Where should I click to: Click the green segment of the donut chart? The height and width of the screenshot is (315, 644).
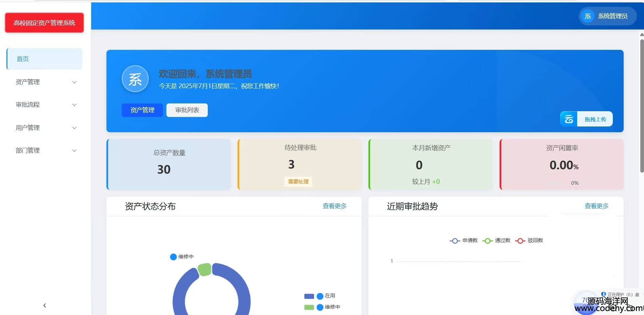204,269
